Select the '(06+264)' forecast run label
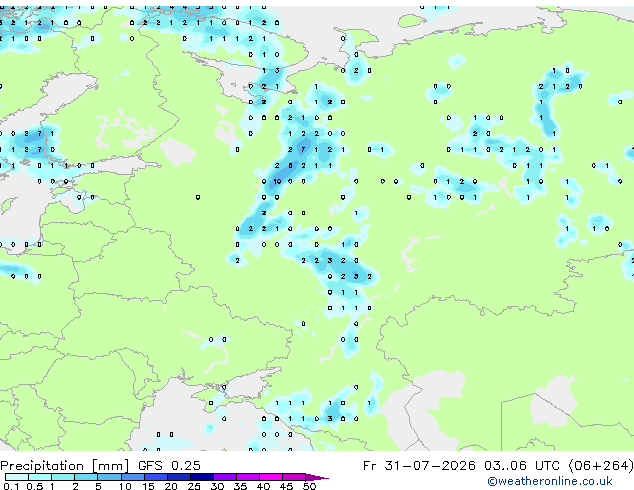 coord(601,466)
